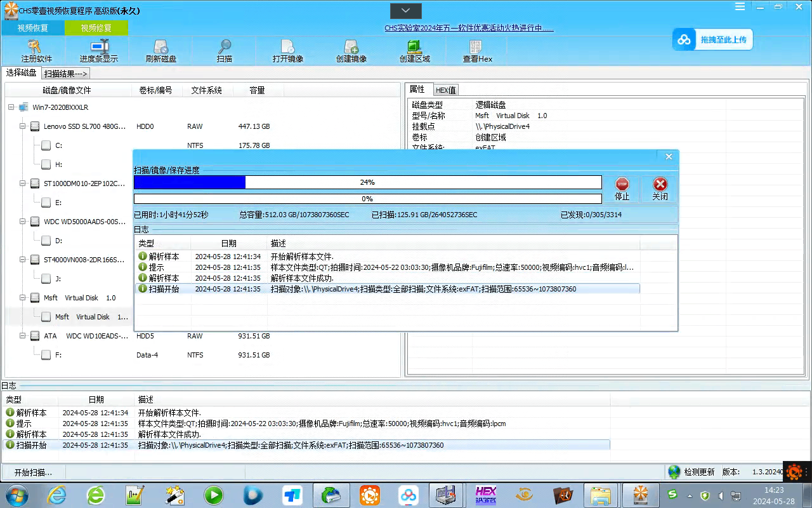Viewport: 812px width, 508px height.
Task: Collapse the ST4000VN008 disk node
Action: (23, 260)
